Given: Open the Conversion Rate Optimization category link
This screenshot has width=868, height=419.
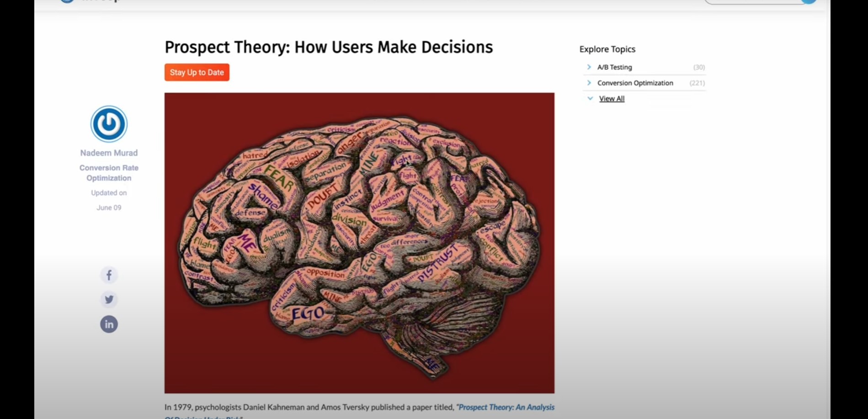Looking at the screenshot, I should [x=109, y=173].
